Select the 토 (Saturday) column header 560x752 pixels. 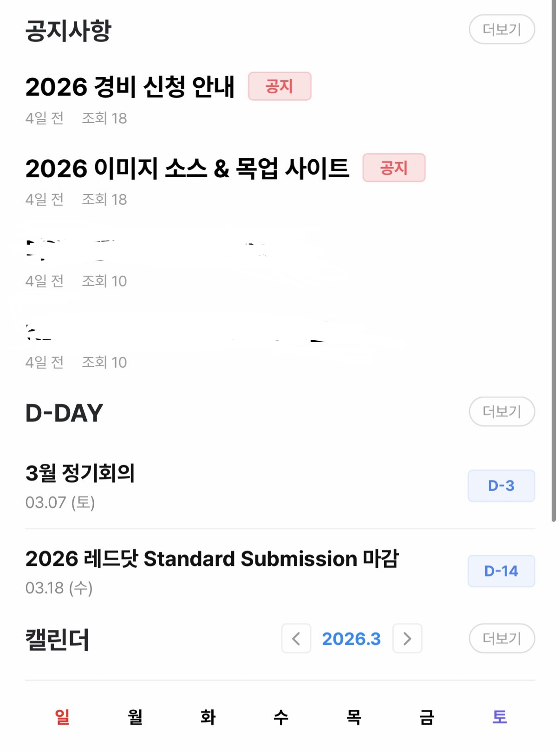(500, 717)
